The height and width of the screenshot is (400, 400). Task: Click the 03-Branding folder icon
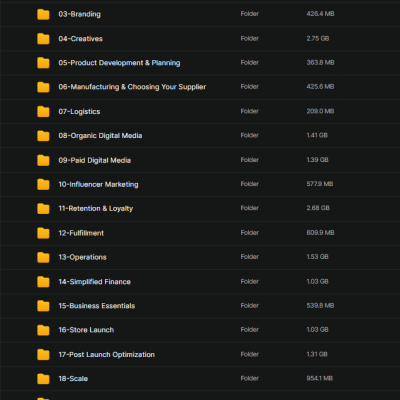click(x=43, y=14)
